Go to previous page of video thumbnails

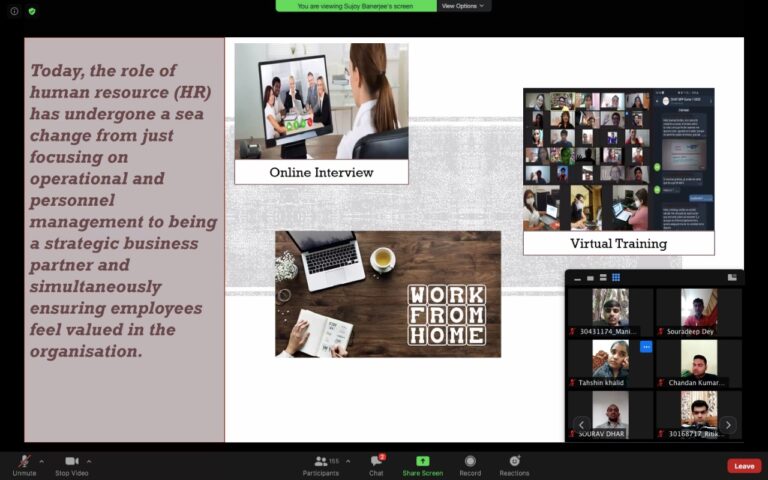coord(581,425)
